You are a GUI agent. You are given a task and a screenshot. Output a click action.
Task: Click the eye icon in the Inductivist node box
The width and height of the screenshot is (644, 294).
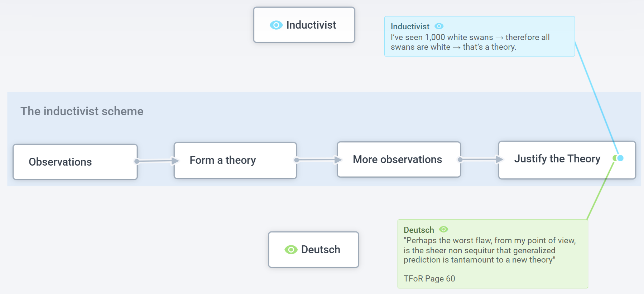point(276,25)
